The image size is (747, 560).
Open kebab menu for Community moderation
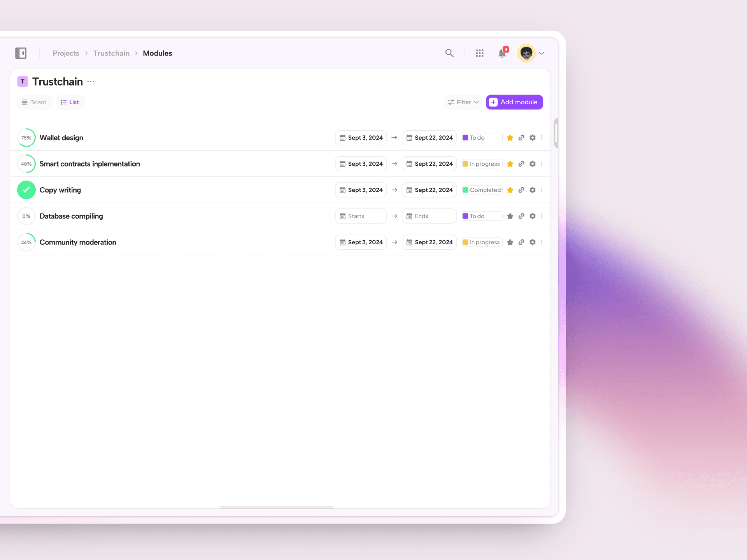542,242
